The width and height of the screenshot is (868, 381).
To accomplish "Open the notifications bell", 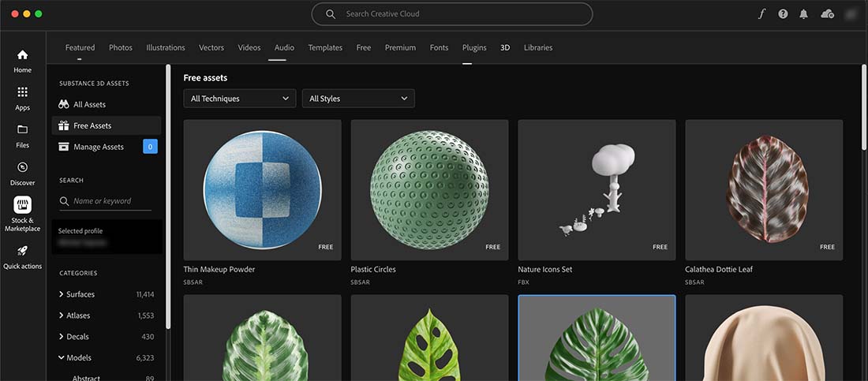I will [x=804, y=14].
